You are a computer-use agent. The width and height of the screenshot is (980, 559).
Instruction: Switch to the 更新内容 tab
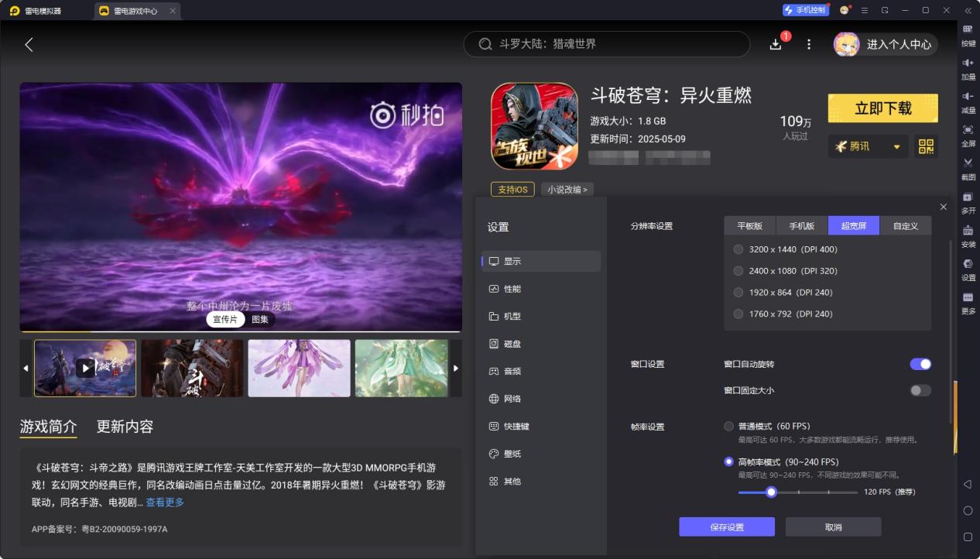click(125, 427)
